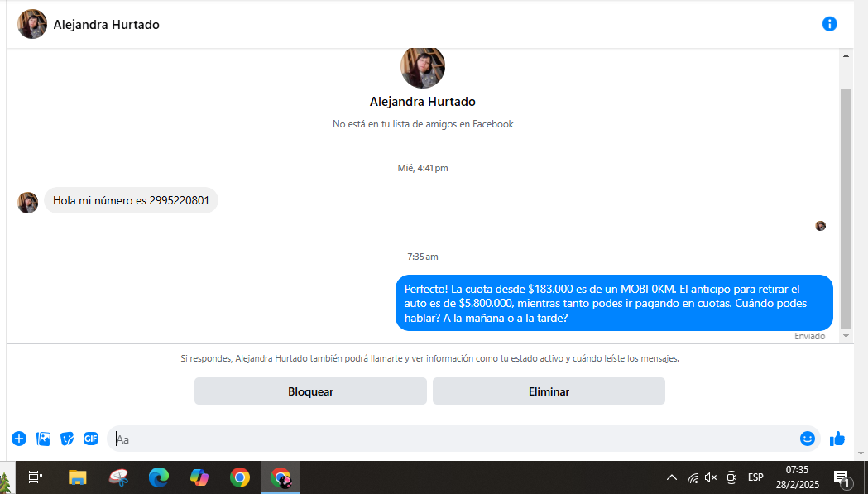
Task: Open more actions plus icon
Action: point(19,439)
